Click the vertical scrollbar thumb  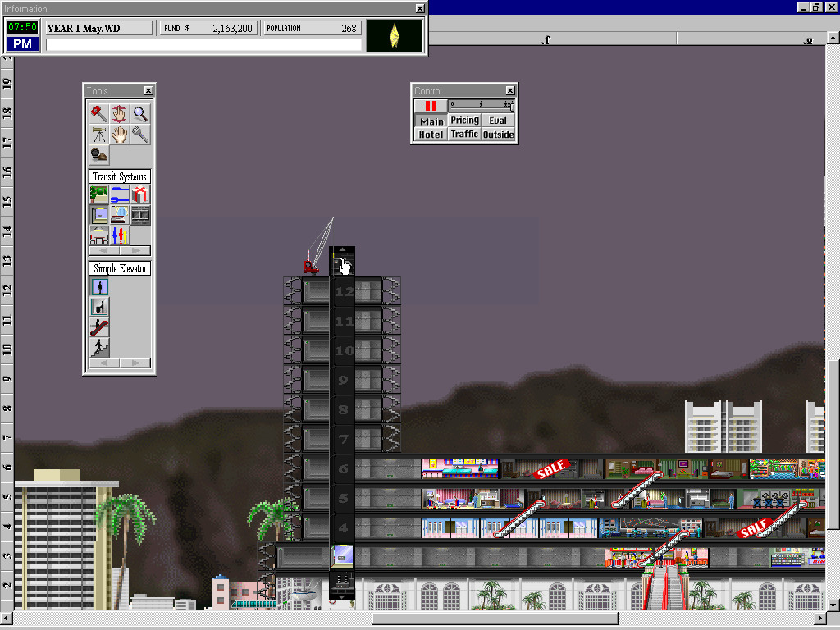coord(833,444)
